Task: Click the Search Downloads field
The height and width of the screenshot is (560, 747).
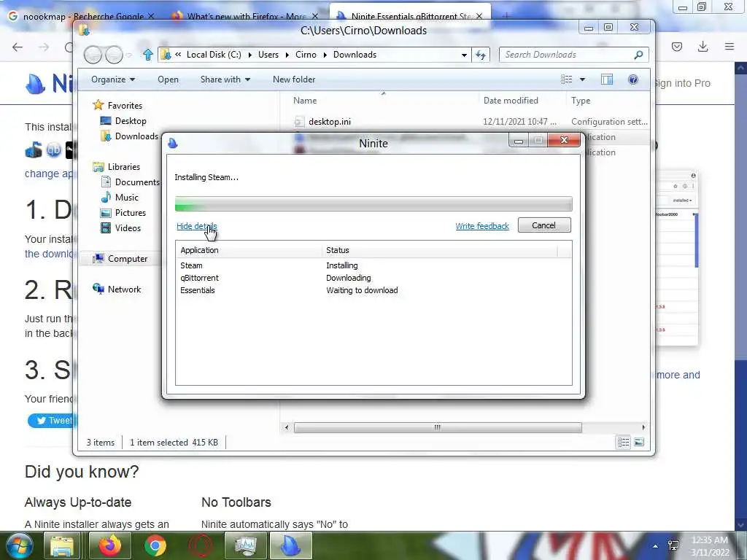Action: click(x=567, y=55)
